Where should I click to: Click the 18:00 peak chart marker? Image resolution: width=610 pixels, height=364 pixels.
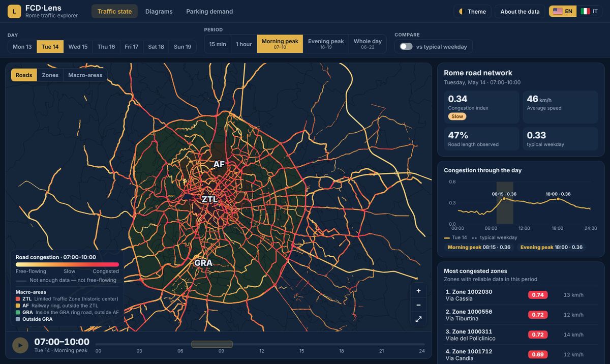pos(558,199)
